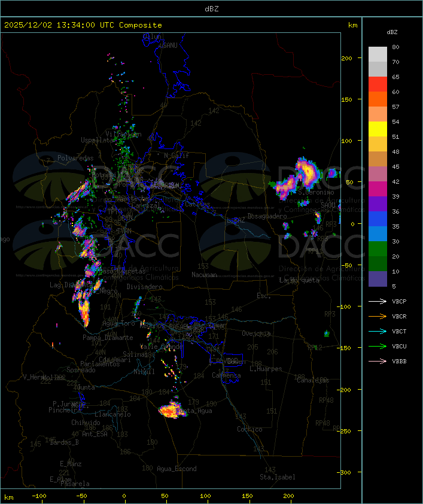Click the E_Manz map label
Image resolution: width=423 pixels, height=504 pixels.
click(71, 464)
